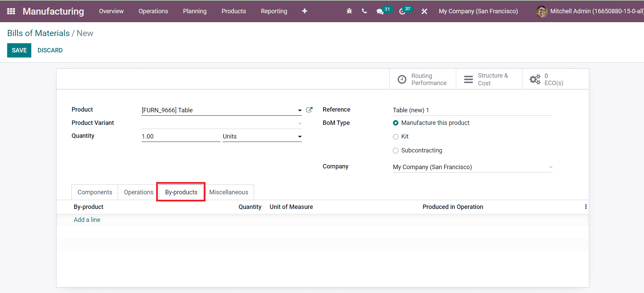
Task: Open the Overview menu
Action: 111,11
